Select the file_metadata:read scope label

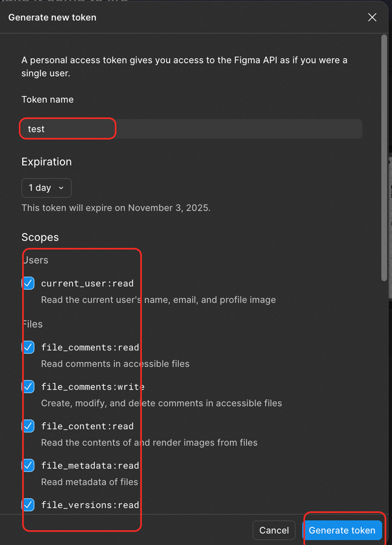pos(90,465)
